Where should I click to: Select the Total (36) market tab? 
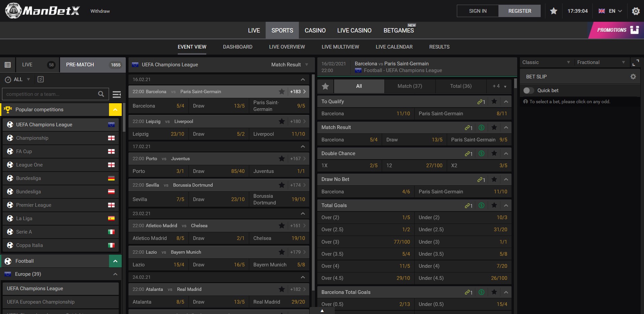click(461, 86)
